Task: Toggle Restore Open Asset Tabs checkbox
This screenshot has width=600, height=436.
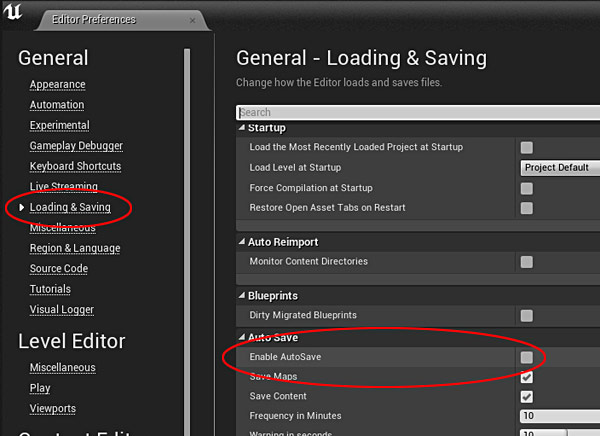Action: point(527,208)
